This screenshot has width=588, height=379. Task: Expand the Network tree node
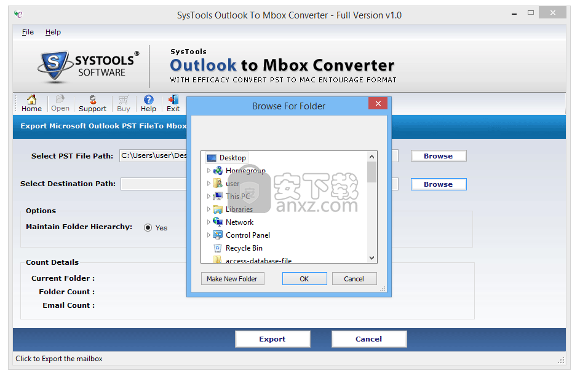pyautogui.click(x=209, y=222)
